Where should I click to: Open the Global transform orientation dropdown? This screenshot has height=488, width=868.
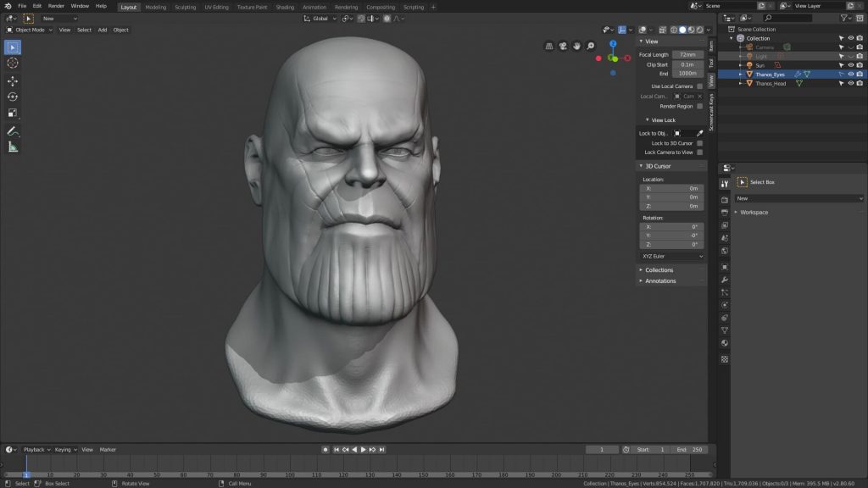click(320, 19)
